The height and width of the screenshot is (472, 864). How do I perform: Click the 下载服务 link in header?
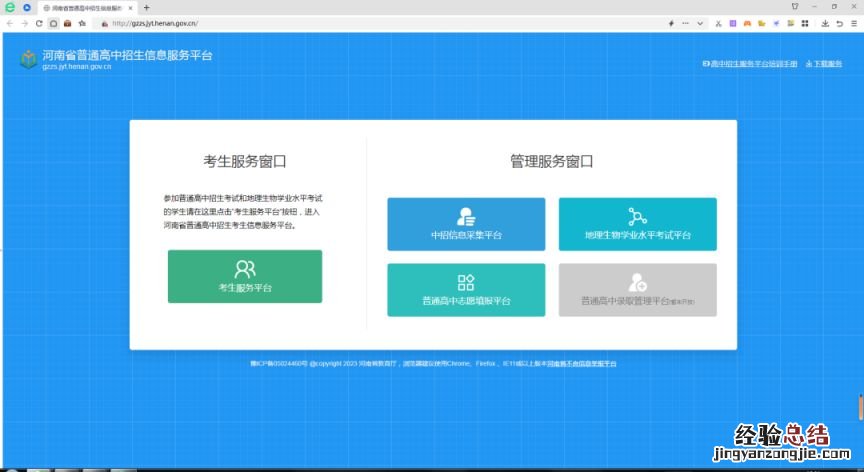point(824,63)
